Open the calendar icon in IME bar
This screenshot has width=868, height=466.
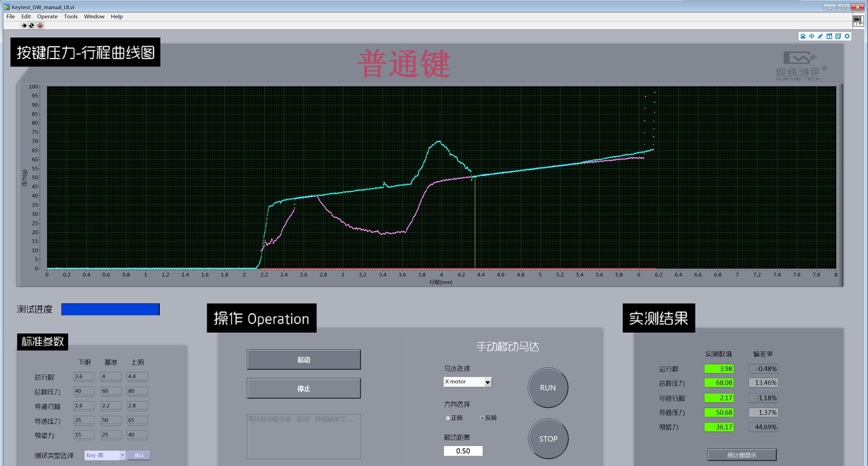click(829, 36)
